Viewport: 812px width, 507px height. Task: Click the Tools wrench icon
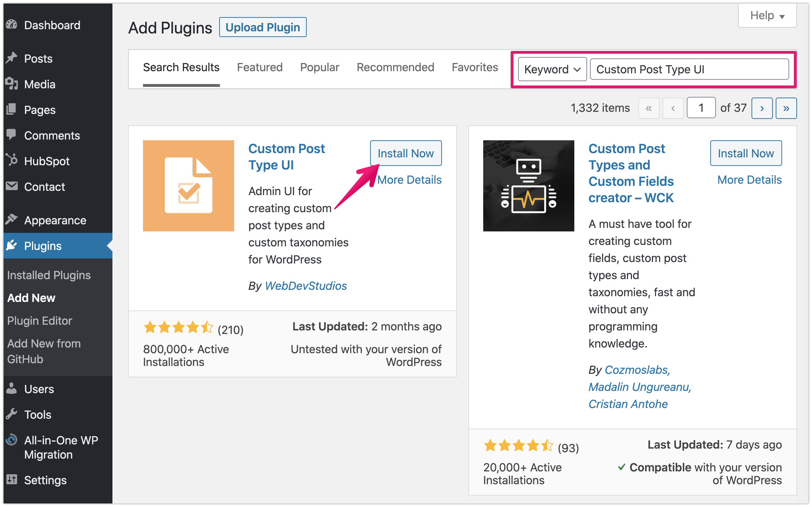[12, 414]
